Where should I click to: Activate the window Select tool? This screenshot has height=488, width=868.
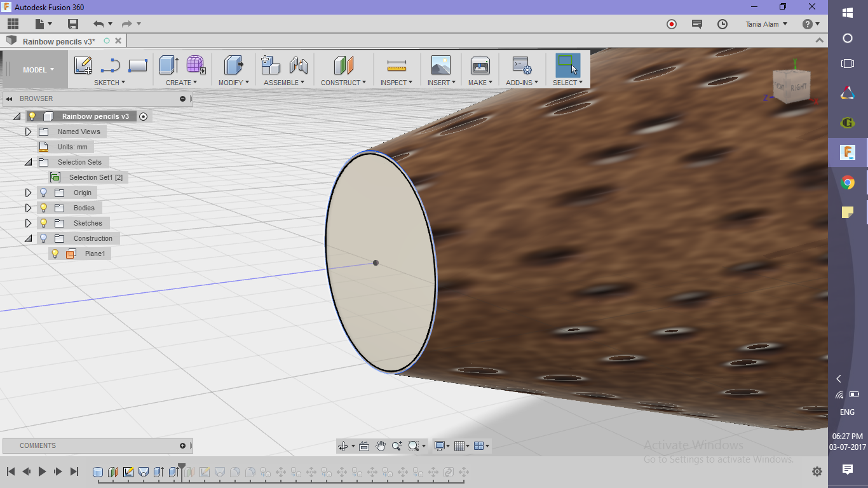tap(567, 65)
